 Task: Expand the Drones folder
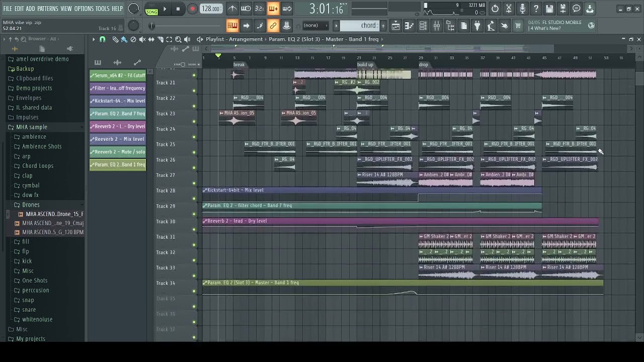tap(30, 205)
